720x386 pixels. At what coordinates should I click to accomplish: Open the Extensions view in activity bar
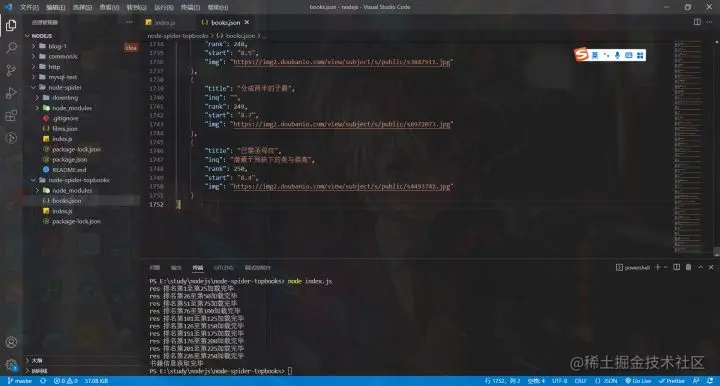[11, 115]
